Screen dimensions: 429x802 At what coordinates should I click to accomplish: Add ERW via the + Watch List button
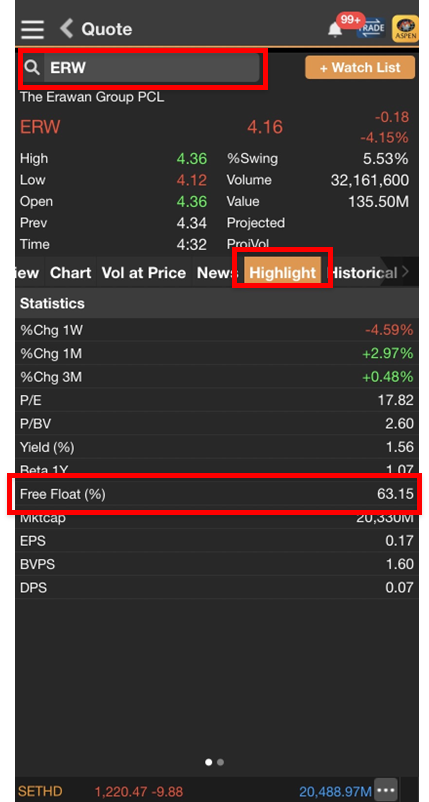click(x=360, y=68)
